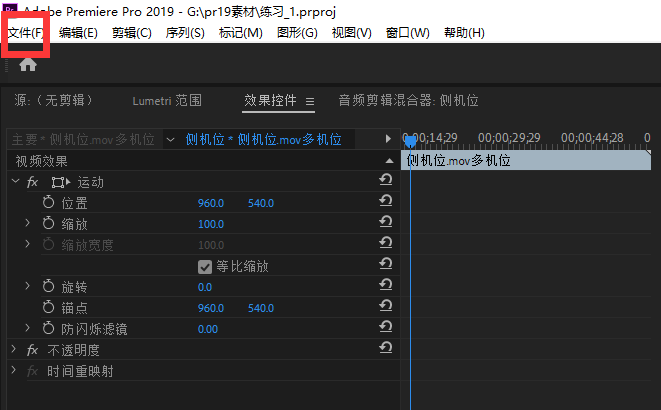
Task: Select the Motion (运动) effect label
Action: [90, 182]
